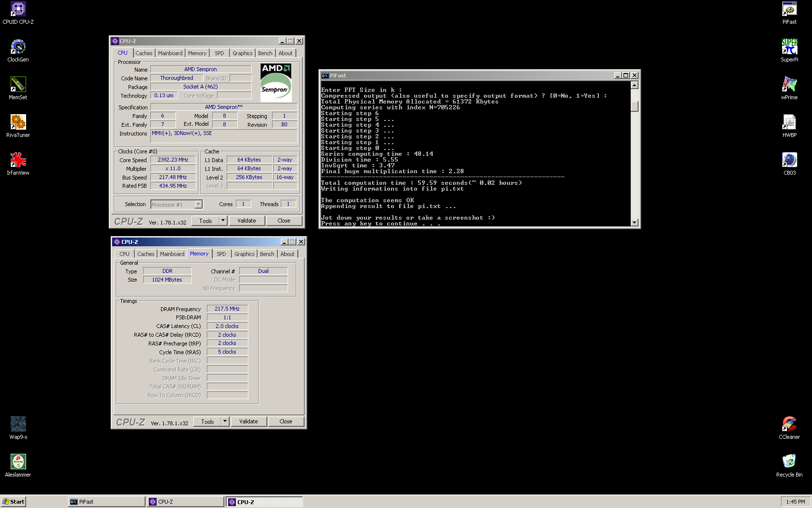Open the Aleslammer desktop icon

(x=18, y=466)
